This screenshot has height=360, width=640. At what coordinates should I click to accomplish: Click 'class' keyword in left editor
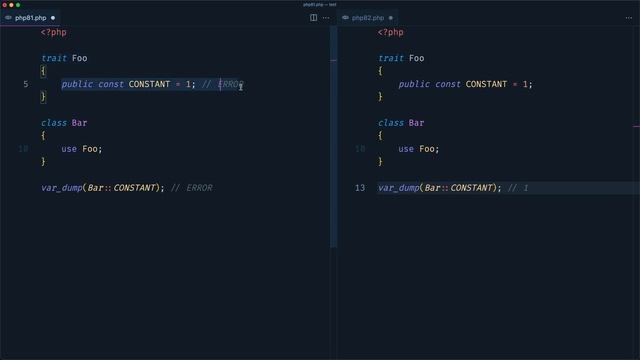coord(54,123)
